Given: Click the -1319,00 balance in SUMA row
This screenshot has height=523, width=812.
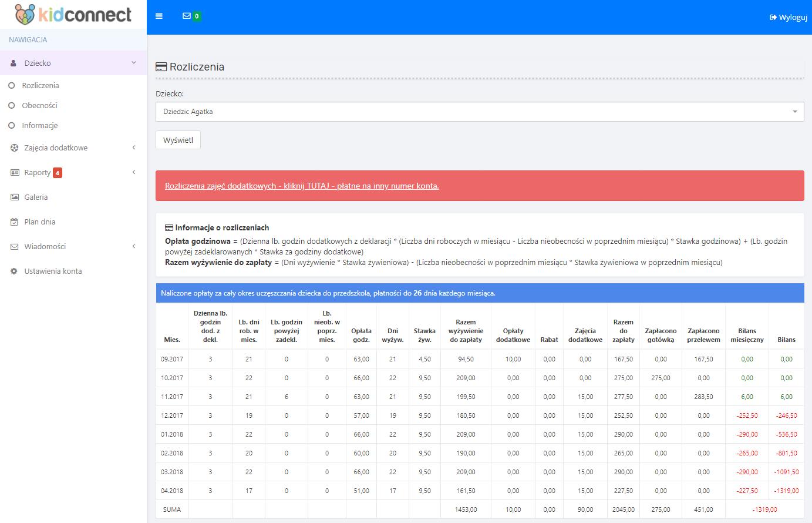Looking at the screenshot, I should pos(765,509).
